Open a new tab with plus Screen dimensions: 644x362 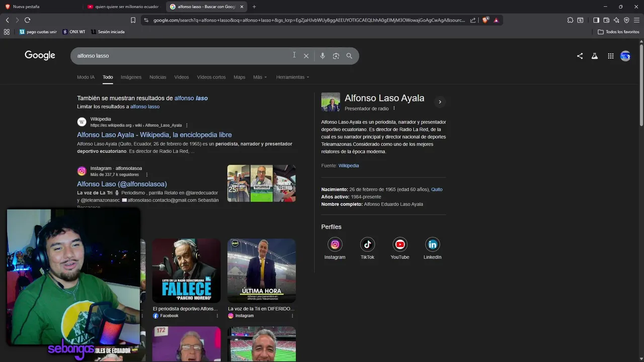[254, 7]
